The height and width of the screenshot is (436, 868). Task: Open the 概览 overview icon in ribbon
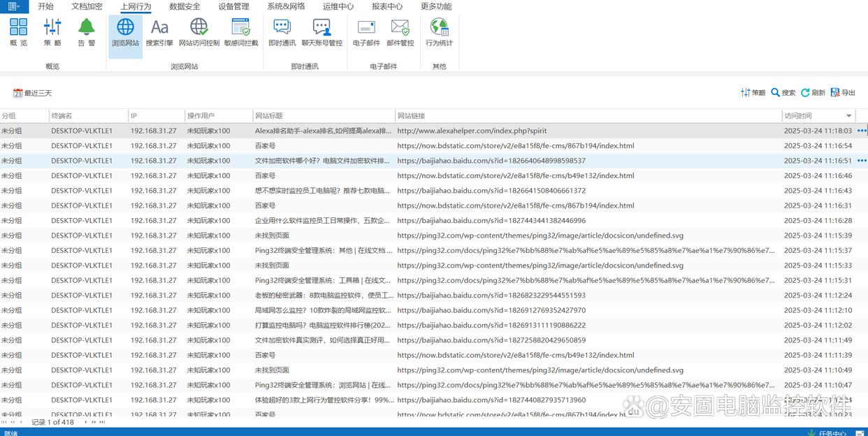coord(19,32)
